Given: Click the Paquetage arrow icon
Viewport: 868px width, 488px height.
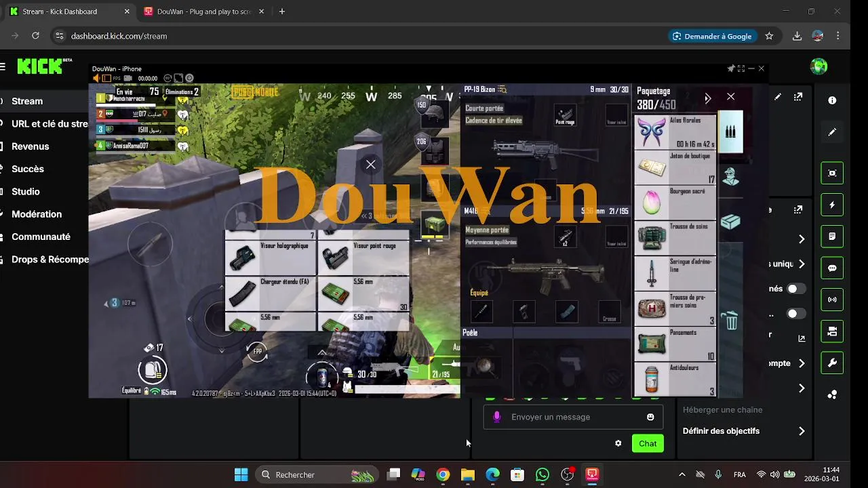Looking at the screenshot, I should 707,98.
